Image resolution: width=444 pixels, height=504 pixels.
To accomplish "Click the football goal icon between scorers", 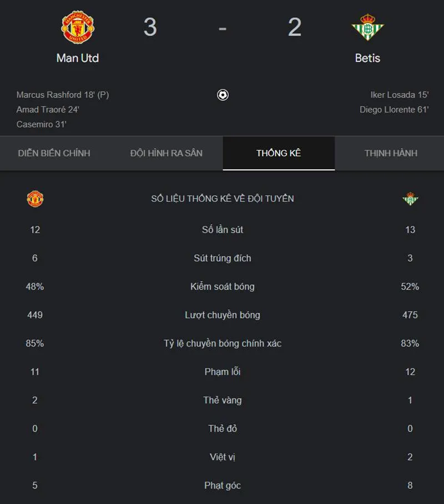I will [223, 95].
